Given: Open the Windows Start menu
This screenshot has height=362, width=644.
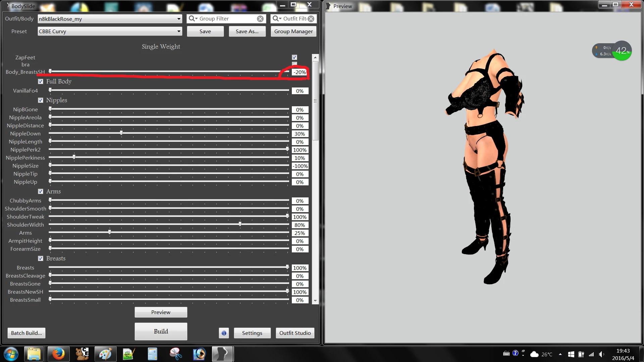Looking at the screenshot, I should pos(11,354).
